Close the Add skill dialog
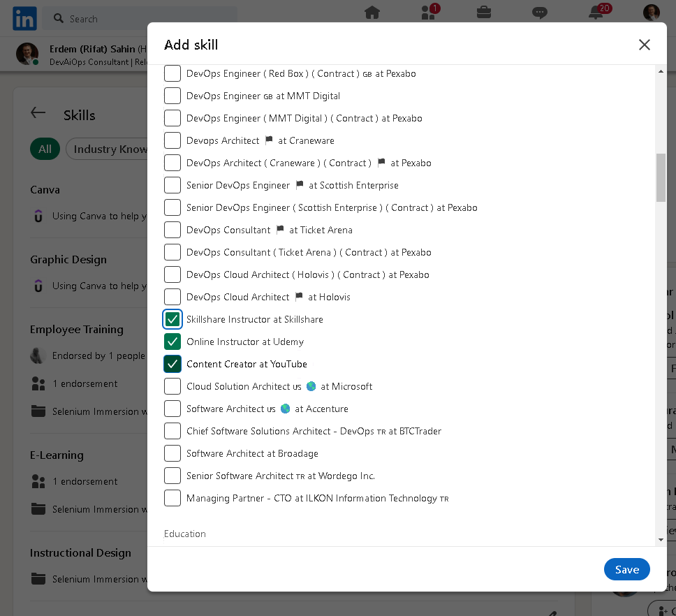This screenshot has height=616, width=676. (644, 45)
